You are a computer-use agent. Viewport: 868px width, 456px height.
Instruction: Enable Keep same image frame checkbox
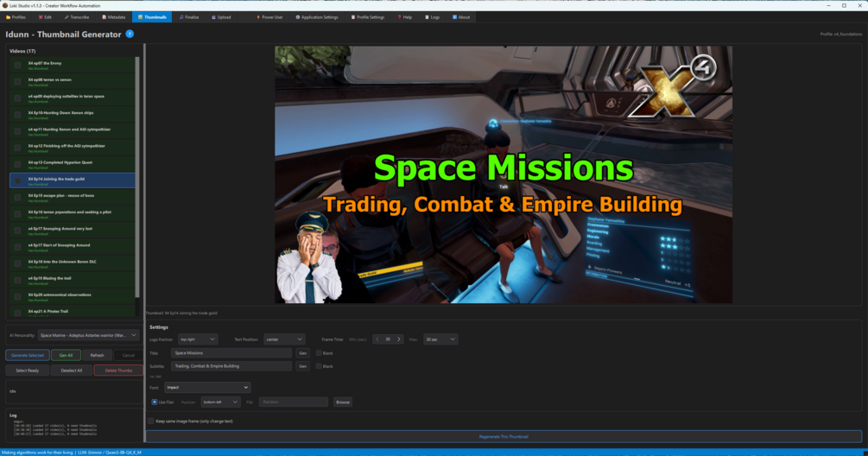(150, 421)
